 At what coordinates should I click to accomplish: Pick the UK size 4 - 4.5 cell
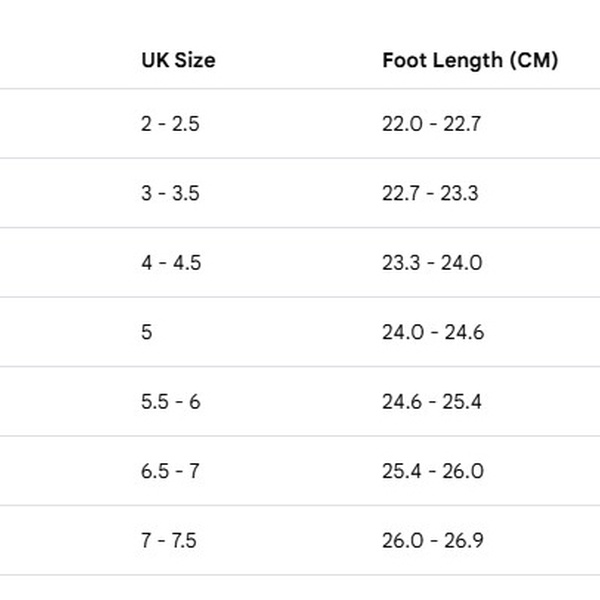(171, 263)
